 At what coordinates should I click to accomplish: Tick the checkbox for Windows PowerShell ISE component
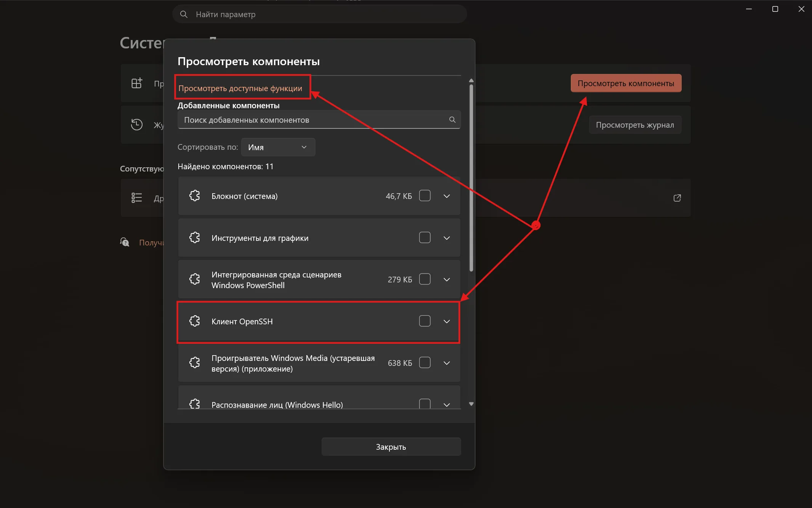tap(425, 279)
